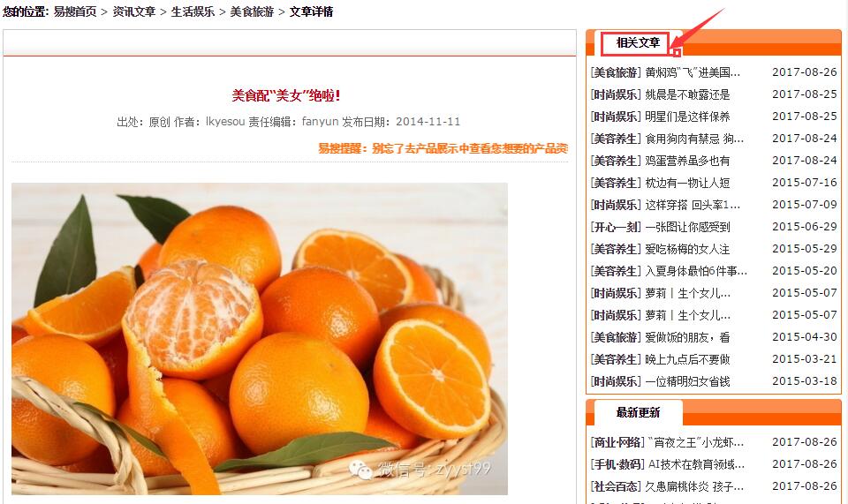Open article "宵夜之王"小龙虾

click(x=695, y=442)
